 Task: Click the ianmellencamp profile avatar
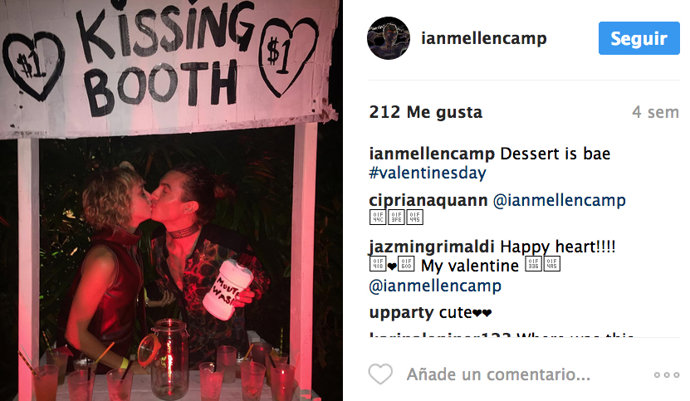[x=389, y=38]
